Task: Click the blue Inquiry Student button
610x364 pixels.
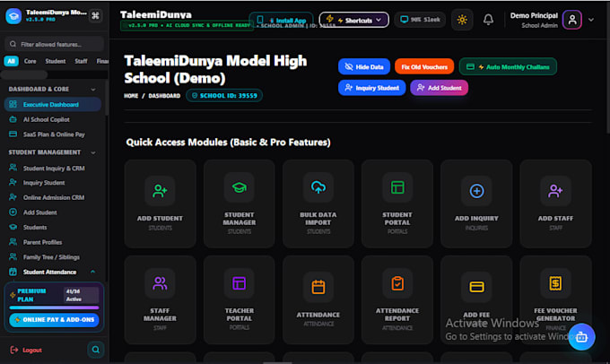Action: pos(372,88)
